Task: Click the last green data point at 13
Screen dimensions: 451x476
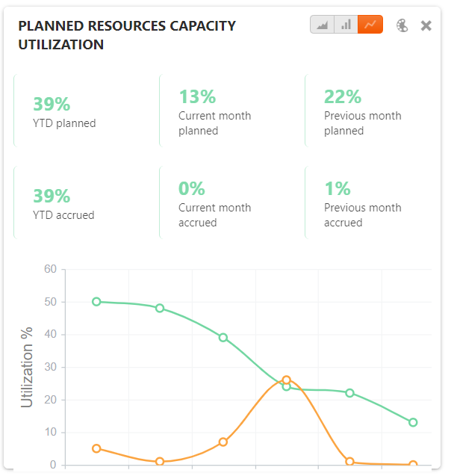Action: tap(413, 422)
